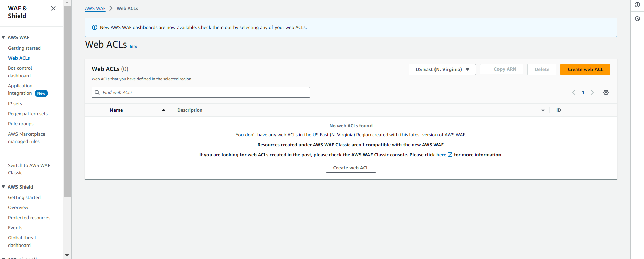Open AWS Marketplace managed rules

coord(27,138)
